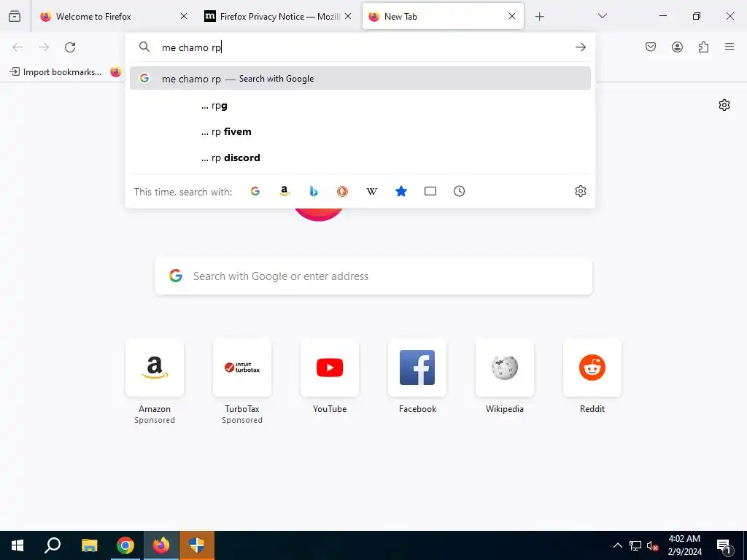The image size is (747, 560).
Task: Personalize new tab with gear icon
Action: click(724, 105)
